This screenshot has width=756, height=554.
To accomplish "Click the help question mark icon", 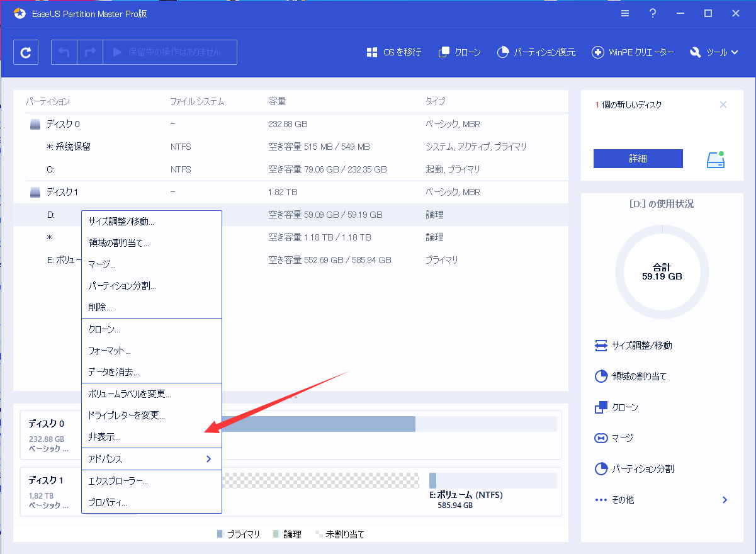I will click(x=653, y=13).
